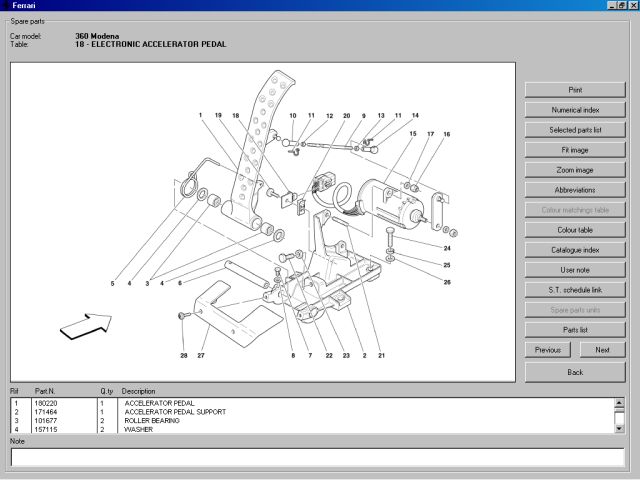Select the WASHER row

[312, 429]
